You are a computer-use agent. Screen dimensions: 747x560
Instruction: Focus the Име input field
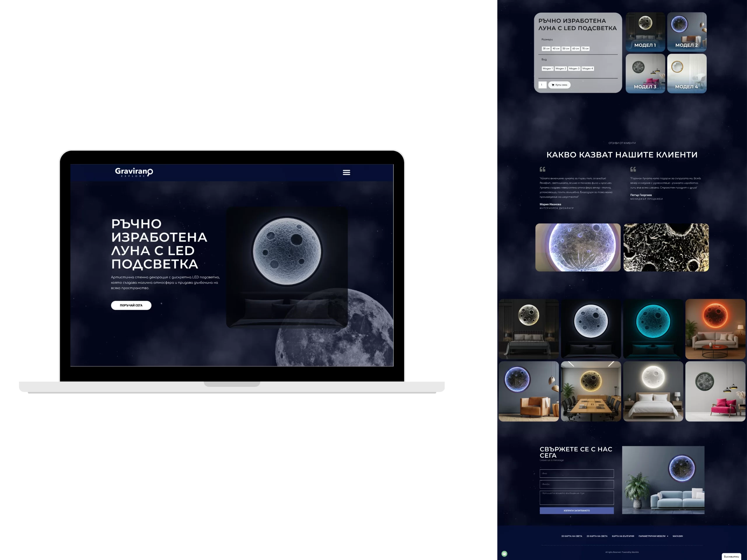coord(577,473)
